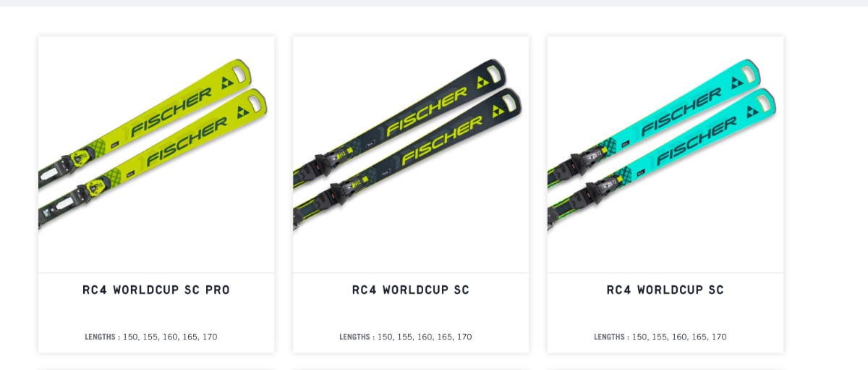This screenshot has height=370, width=868.
Task: Select RC4 WORLDCUP SC title under dark skis
Action: [x=411, y=290]
